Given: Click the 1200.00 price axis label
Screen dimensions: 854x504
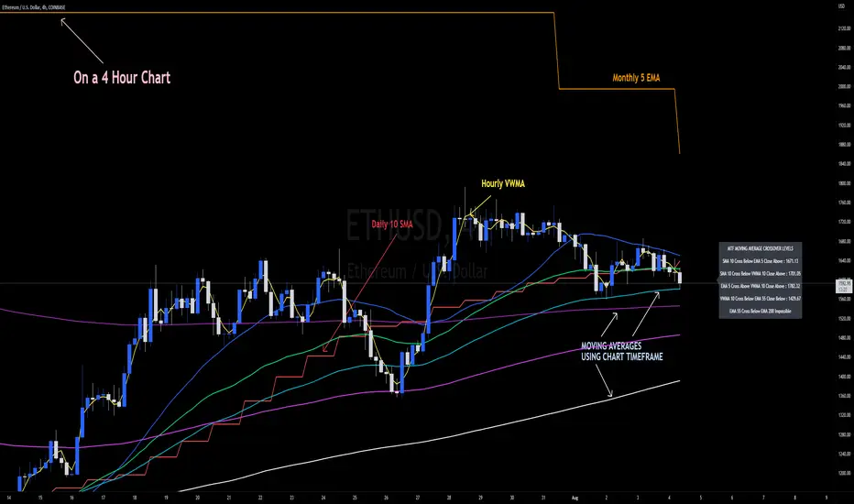Looking at the screenshot, I should (x=845, y=474).
